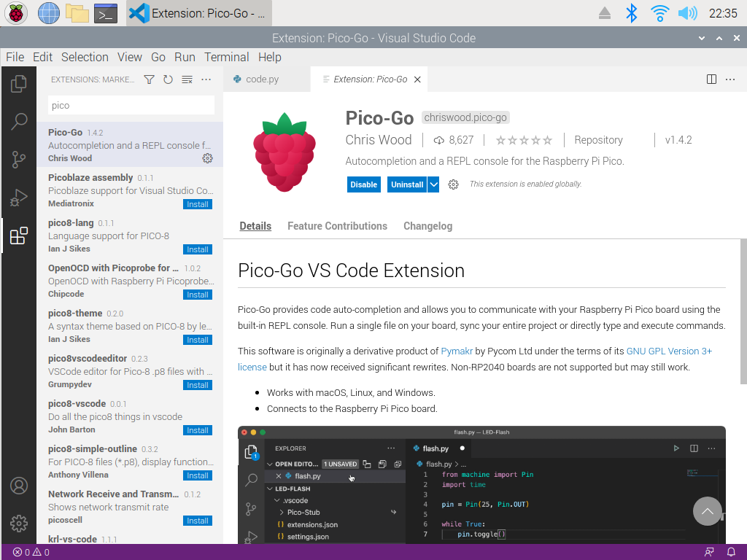Filter extensions with the funnel icon
The width and height of the screenshot is (747, 560).
coord(149,79)
